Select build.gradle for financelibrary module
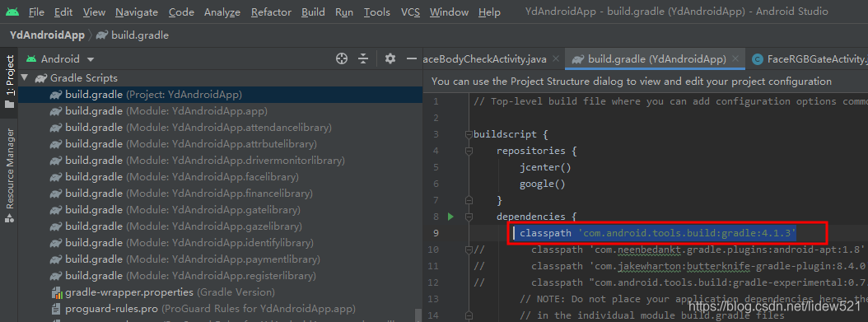Screen dimensions: 868x322 tap(220, 193)
